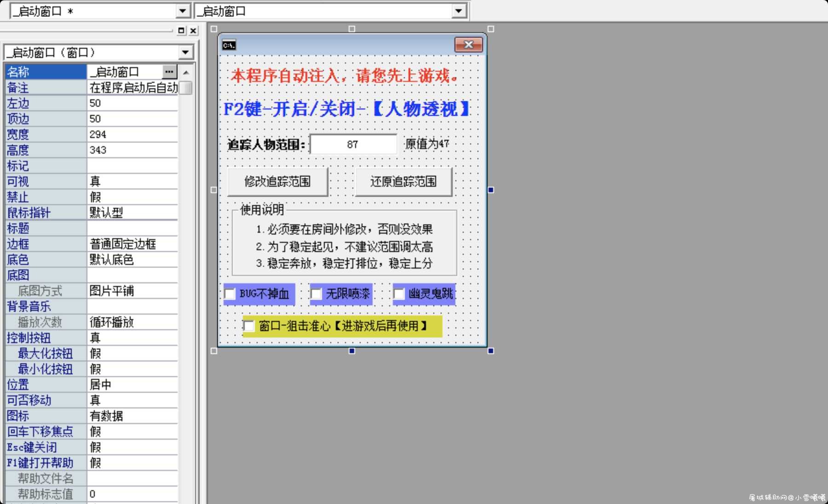Image resolution: width=828 pixels, height=504 pixels.
Task: Click the 帮助文件名 property row
Action: (91, 478)
